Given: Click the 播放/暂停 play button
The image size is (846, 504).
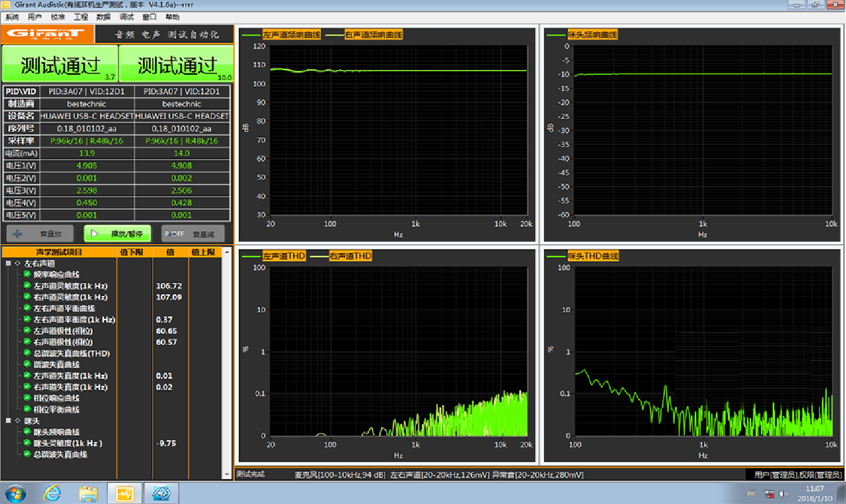Looking at the screenshot, I should pyautogui.click(x=117, y=234).
